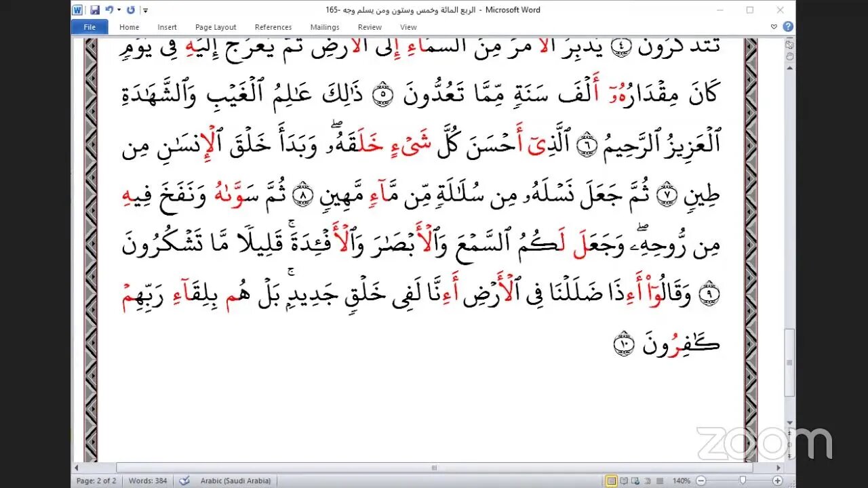Switch to Full Screen Reading view
The image size is (868, 488).
pyautogui.click(x=624, y=481)
